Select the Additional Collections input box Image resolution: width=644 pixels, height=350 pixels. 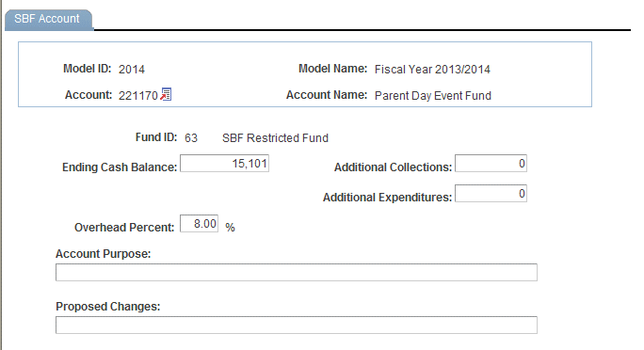tap(491, 164)
